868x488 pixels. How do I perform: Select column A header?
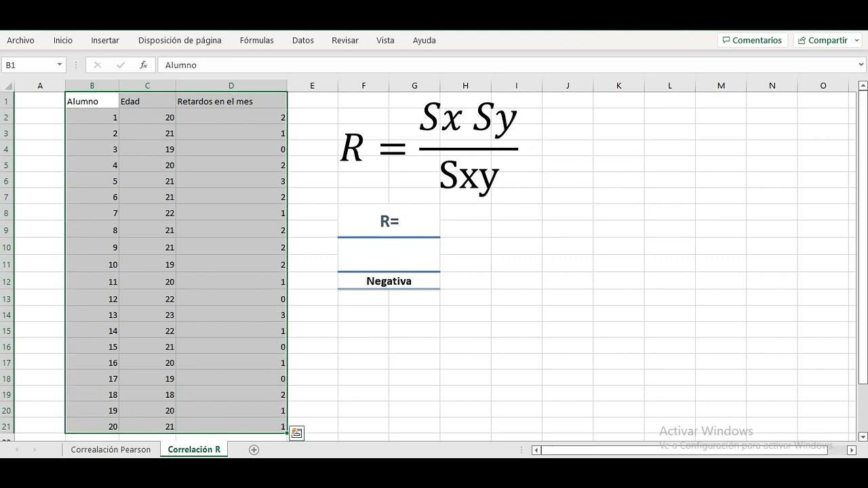tap(40, 85)
